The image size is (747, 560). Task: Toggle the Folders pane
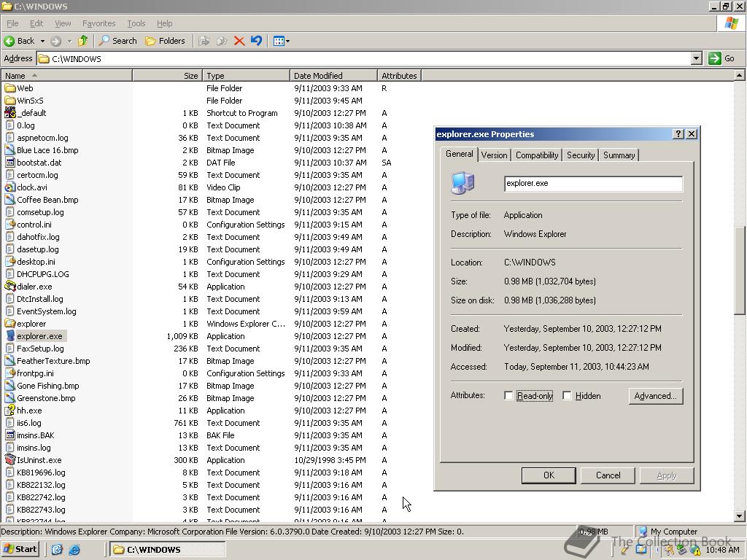165,41
